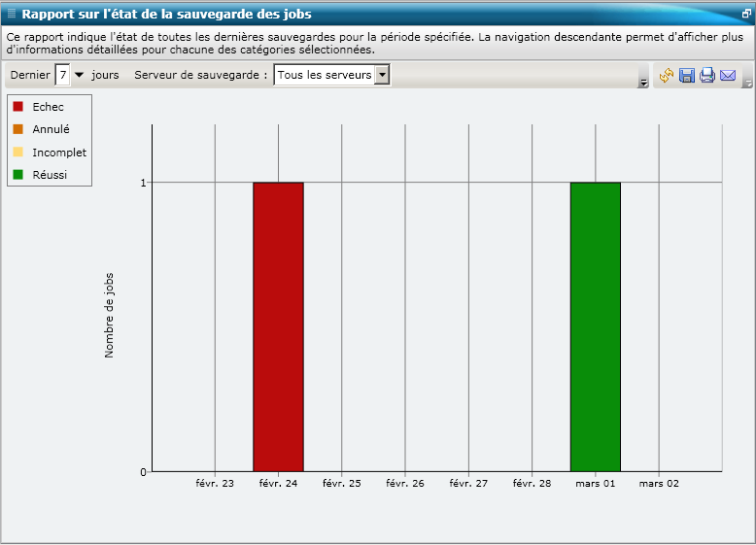The width and height of the screenshot is (756, 545).
Task: Click the 'Nombre de jobs' axis title
Action: tap(109, 316)
